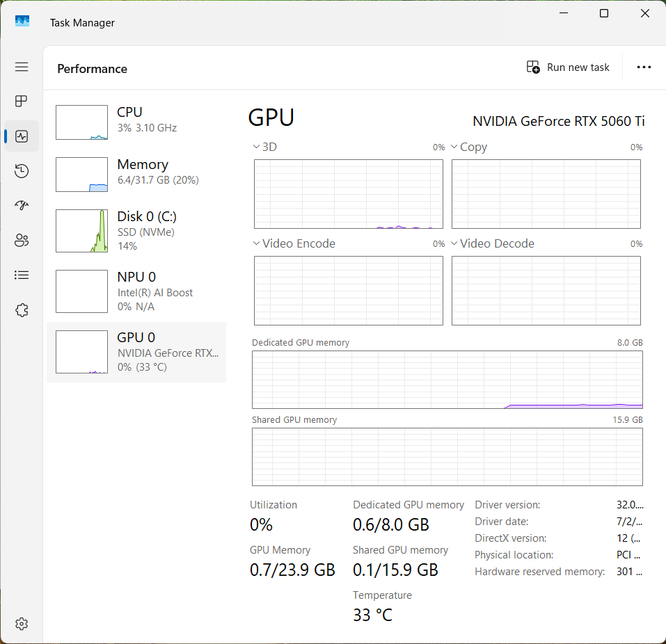The height and width of the screenshot is (644, 666).
Task: Go to the Processes page icon
Action: pyautogui.click(x=22, y=101)
